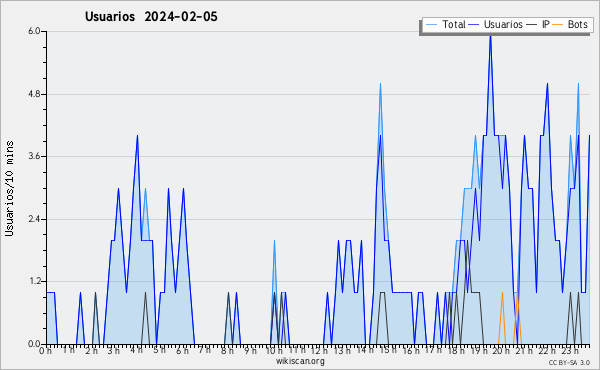Click the '4 h' x-axis label
The height and width of the screenshot is (370, 600).
[x=136, y=350]
